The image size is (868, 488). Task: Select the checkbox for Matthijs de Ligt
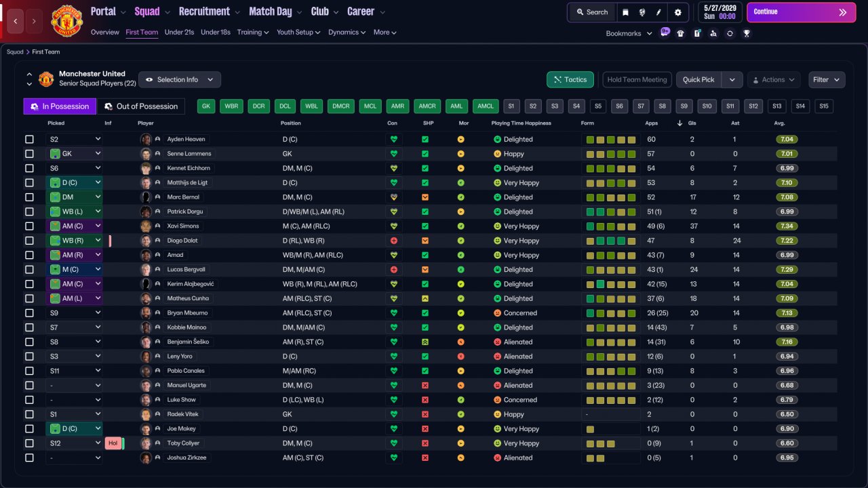coord(29,183)
